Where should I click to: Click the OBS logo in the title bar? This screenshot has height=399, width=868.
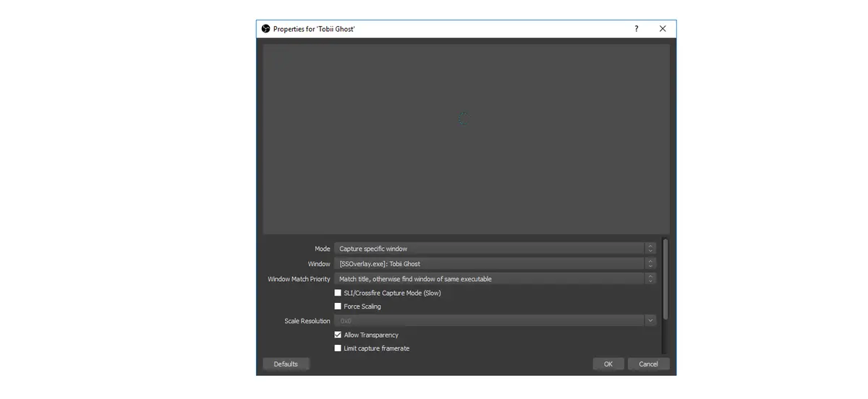tap(265, 29)
